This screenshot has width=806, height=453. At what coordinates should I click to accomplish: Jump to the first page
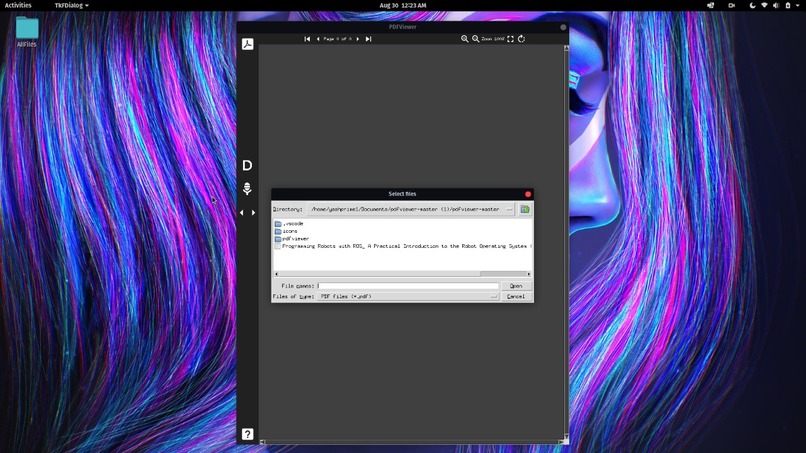[307, 39]
